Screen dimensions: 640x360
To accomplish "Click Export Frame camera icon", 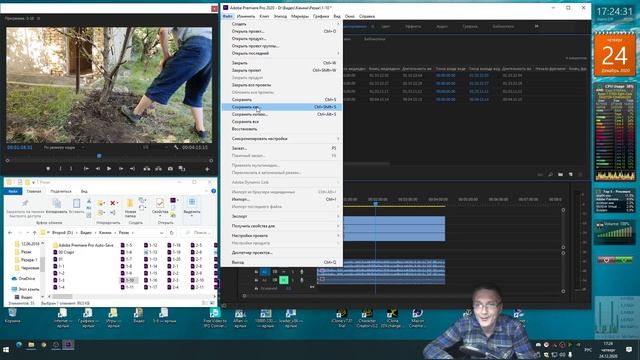I will click(170, 169).
